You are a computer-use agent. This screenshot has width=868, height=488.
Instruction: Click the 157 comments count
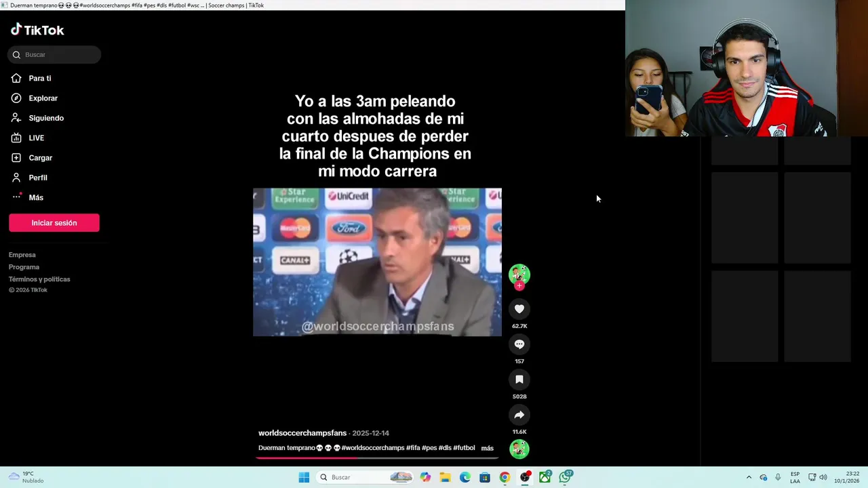click(x=519, y=361)
